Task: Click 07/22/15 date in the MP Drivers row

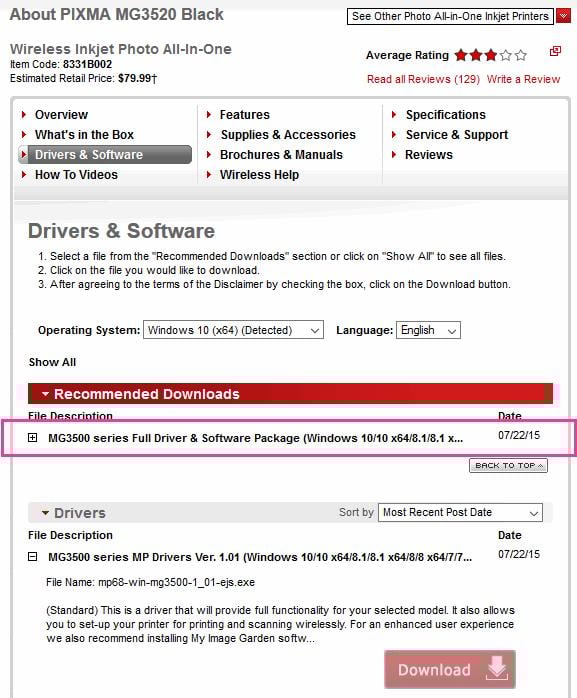Action: pyautogui.click(x=519, y=554)
